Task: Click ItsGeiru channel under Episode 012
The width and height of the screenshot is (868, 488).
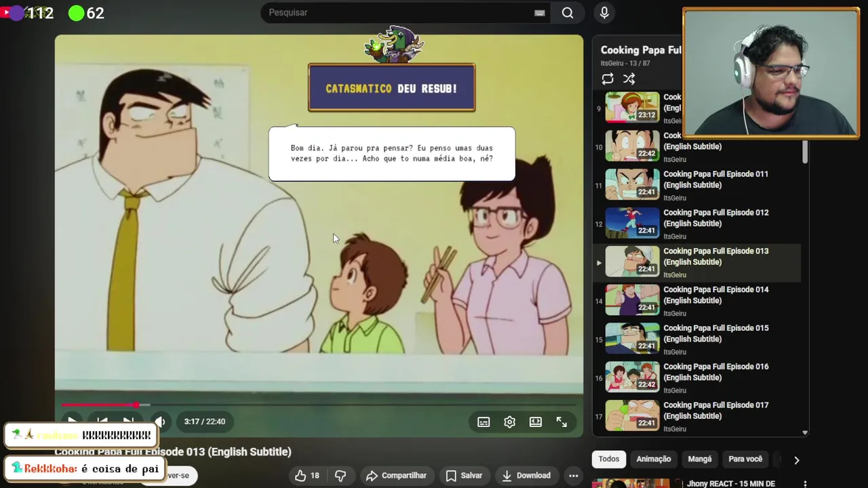Action: pos(675,237)
